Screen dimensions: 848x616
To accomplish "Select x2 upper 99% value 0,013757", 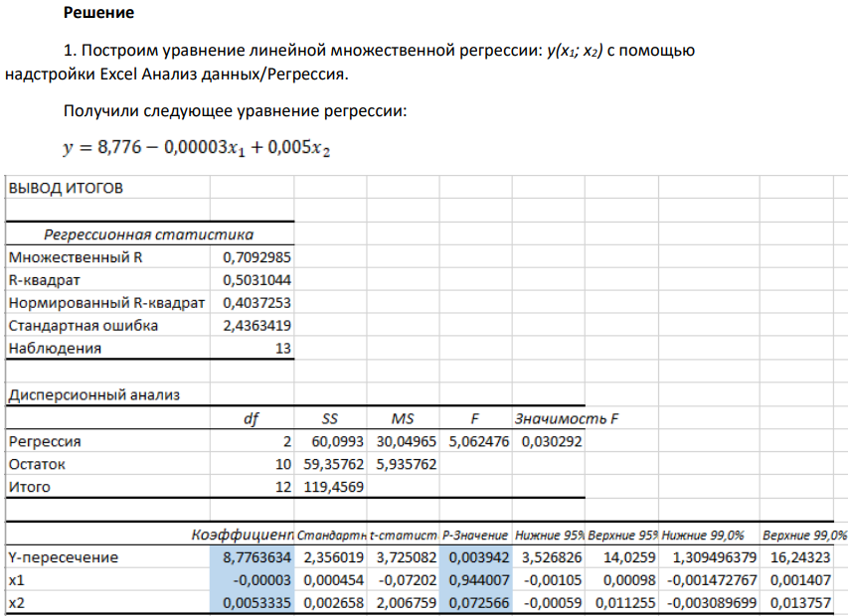I will [x=800, y=602].
